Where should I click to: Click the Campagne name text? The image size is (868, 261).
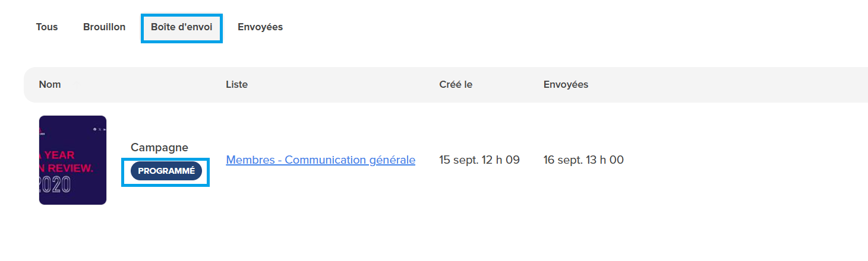click(159, 148)
